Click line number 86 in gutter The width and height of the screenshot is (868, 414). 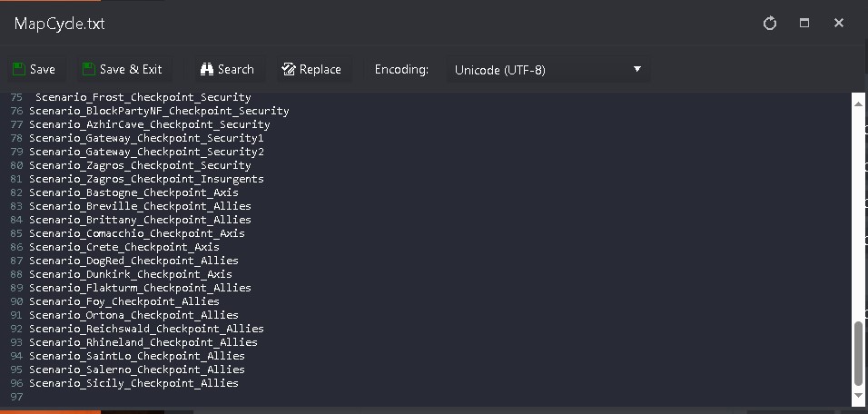pos(16,247)
